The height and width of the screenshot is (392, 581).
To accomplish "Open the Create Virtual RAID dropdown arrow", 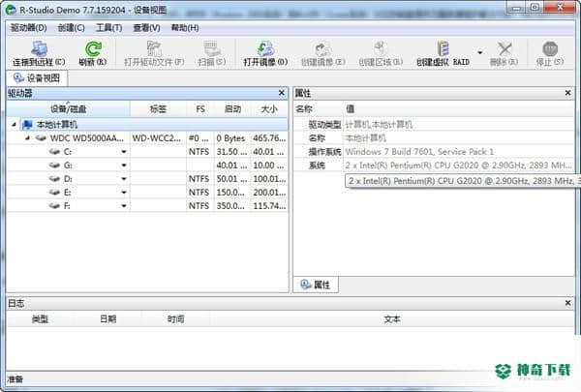I will coord(480,52).
